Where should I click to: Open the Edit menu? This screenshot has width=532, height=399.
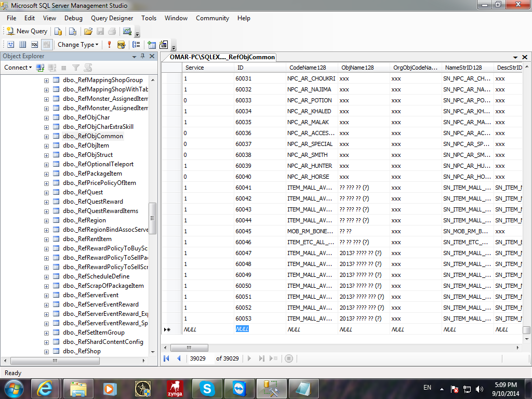(30, 18)
